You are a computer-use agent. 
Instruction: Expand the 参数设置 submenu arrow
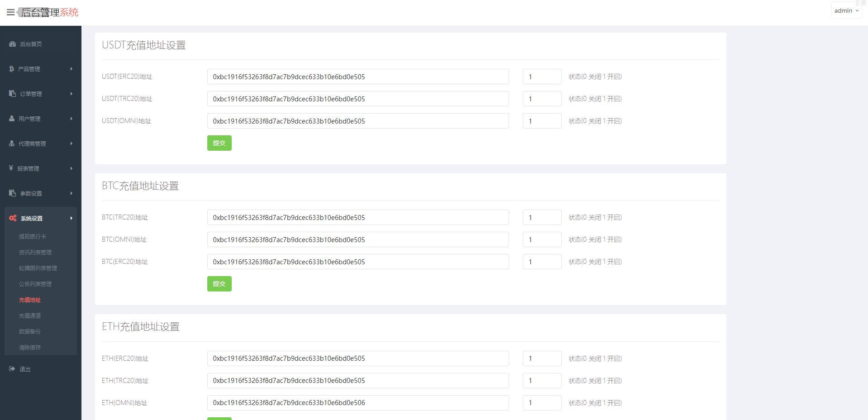(72, 193)
